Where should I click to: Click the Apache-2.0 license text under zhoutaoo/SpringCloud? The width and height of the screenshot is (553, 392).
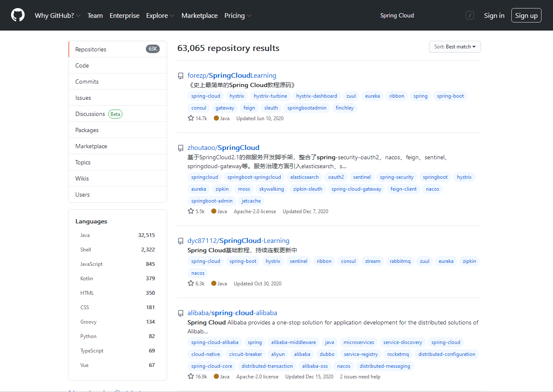coord(255,212)
